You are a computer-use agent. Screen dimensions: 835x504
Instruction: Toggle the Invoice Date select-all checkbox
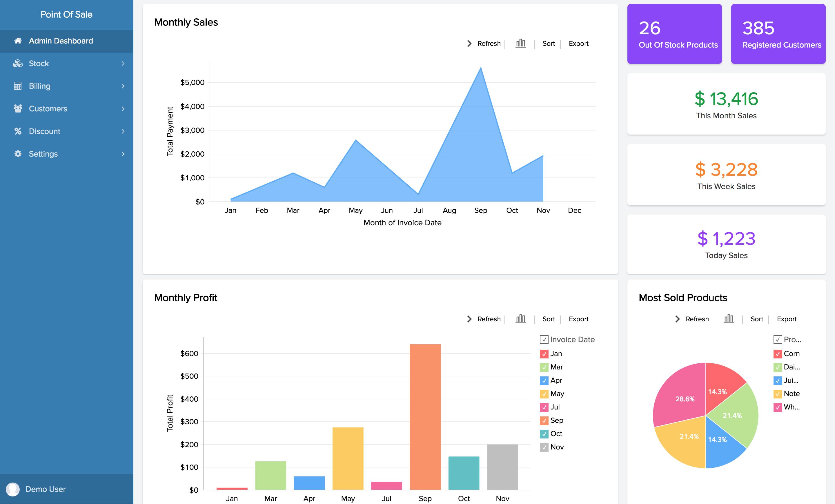pos(544,340)
